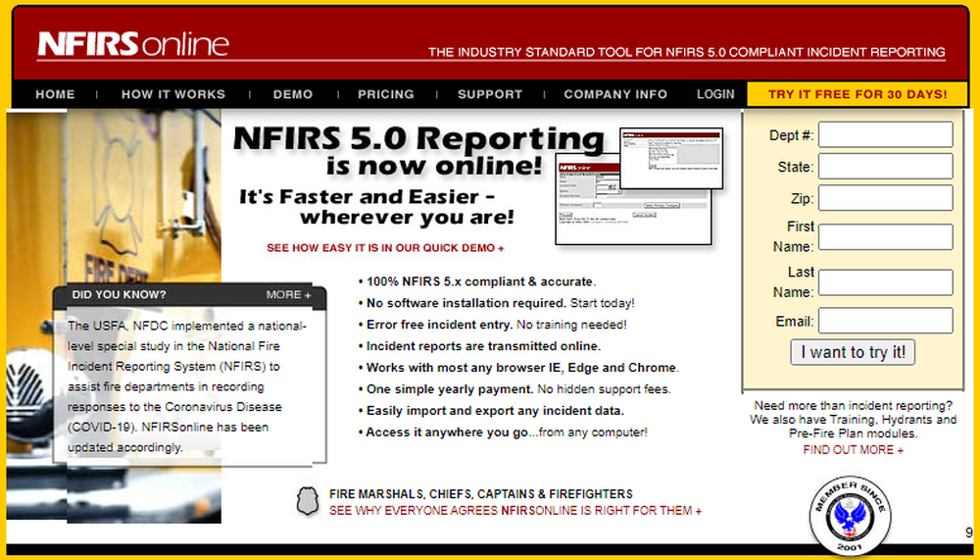Viewport: 980px width, 560px height.
Task: Select DEMO in the navigation bar
Action: (x=292, y=94)
